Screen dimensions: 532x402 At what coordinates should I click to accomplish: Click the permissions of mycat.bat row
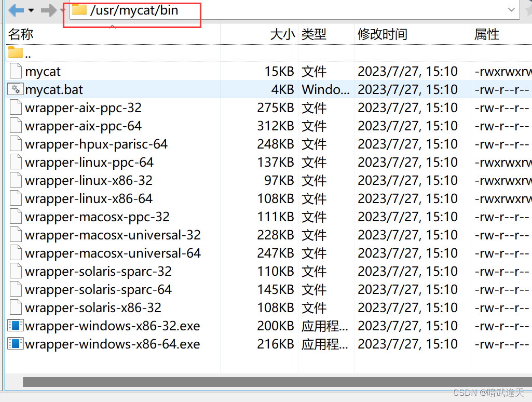coord(502,90)
